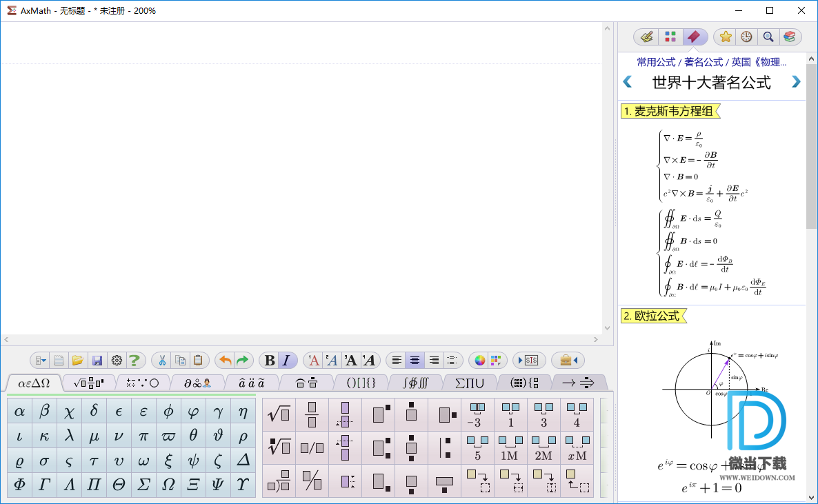This screenshot has width=818, height=504.
Task: Insert the -3 spacing template
Action: point(477,415)
